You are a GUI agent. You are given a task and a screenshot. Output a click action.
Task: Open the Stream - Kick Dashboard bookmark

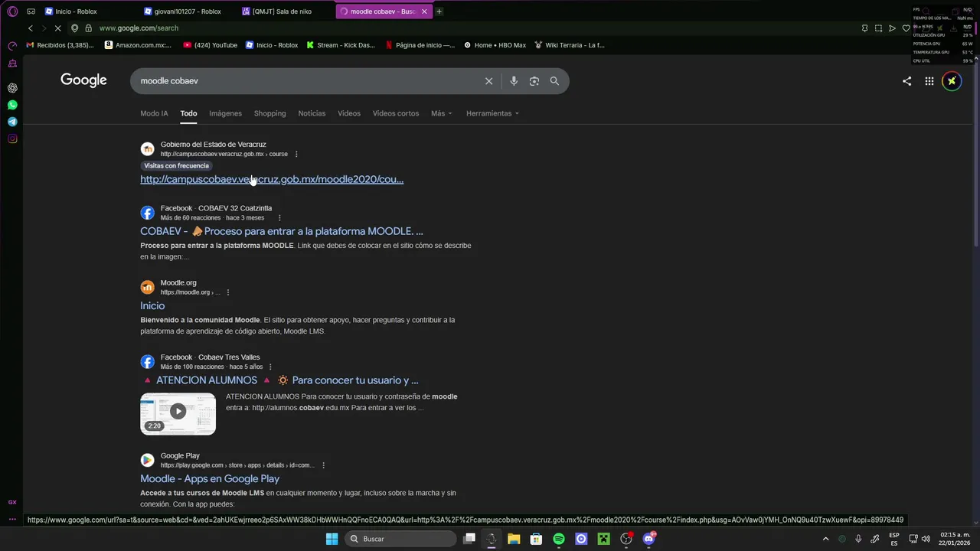pos(341,45)
